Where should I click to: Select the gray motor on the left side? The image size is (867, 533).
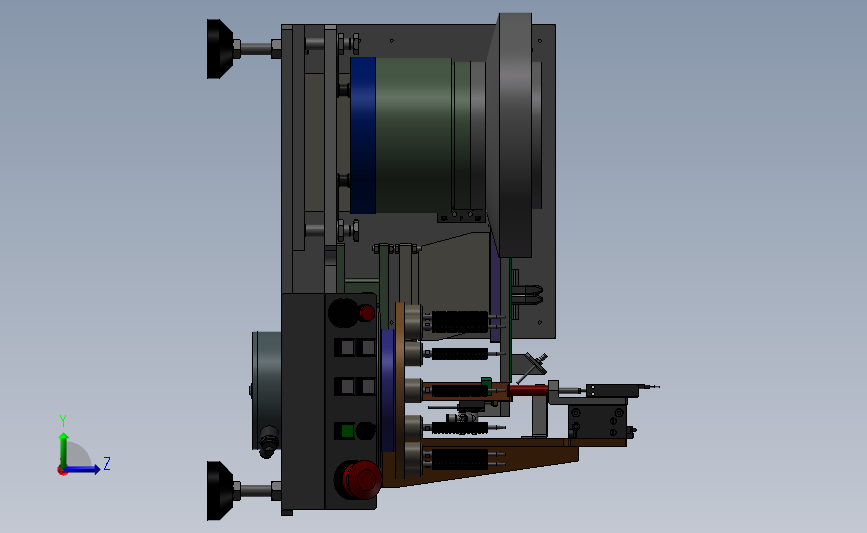click(267, 390)
